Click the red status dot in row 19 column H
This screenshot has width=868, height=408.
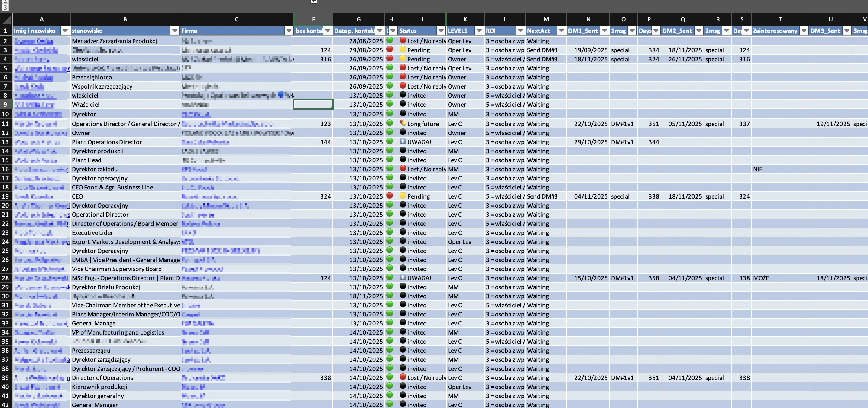point(390,196)
